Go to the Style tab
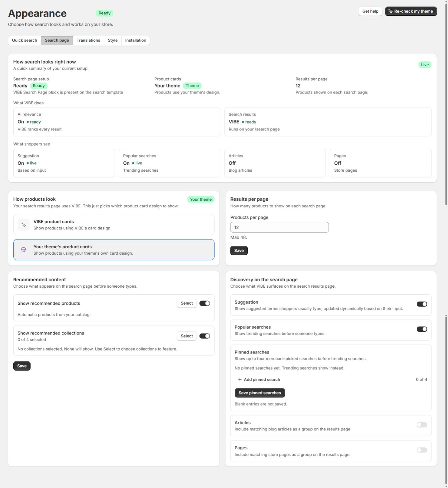The image size is (448, 488). tap(113, 40)
